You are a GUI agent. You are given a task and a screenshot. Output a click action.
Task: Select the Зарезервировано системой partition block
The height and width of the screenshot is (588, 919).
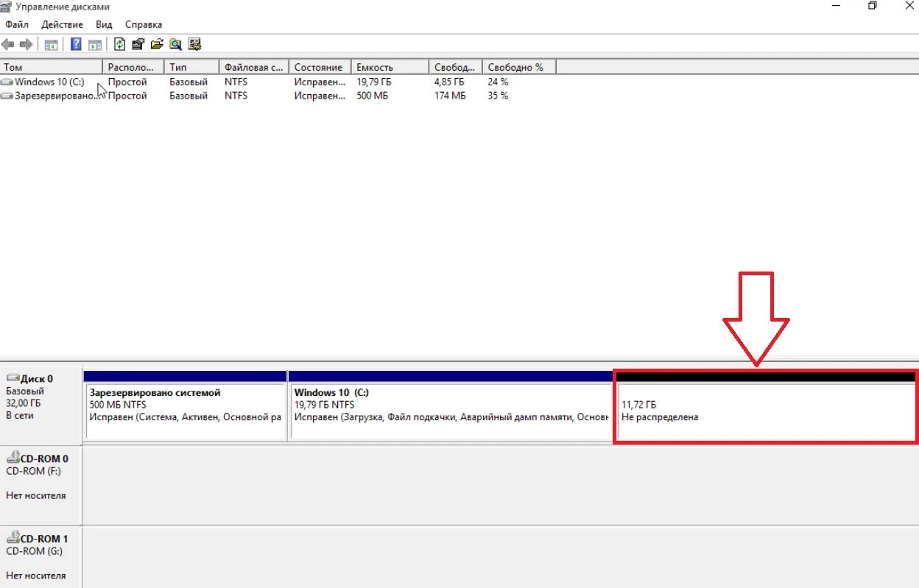click(186, 405)
